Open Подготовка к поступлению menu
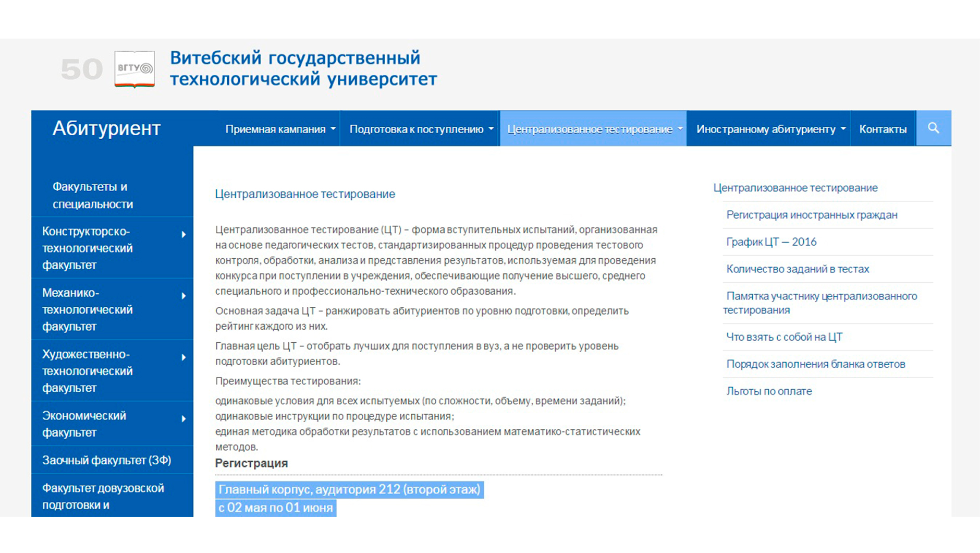Screen dimensions: 980x553 click(421, 129)
